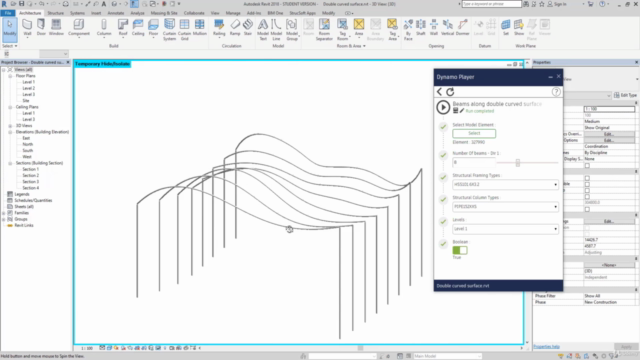This screenshot has width=640, height=360.
Task: Select the Room Separator tool
Action: pyautogui.click(x=324, y=30)
